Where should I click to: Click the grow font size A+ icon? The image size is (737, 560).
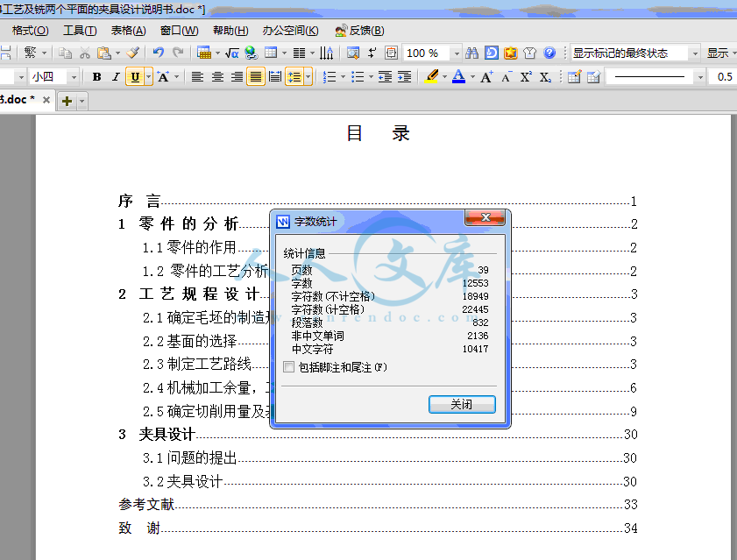click(x=486, y=76)
